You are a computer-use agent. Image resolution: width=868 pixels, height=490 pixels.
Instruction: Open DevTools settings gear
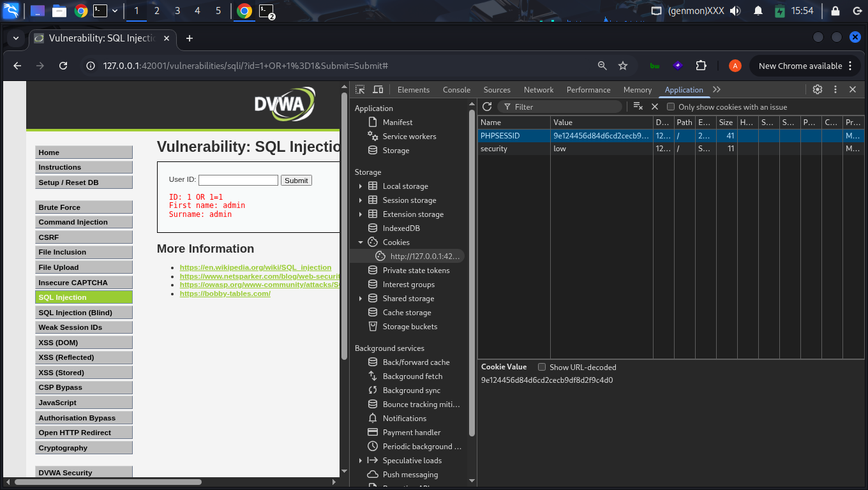(818, 90)
